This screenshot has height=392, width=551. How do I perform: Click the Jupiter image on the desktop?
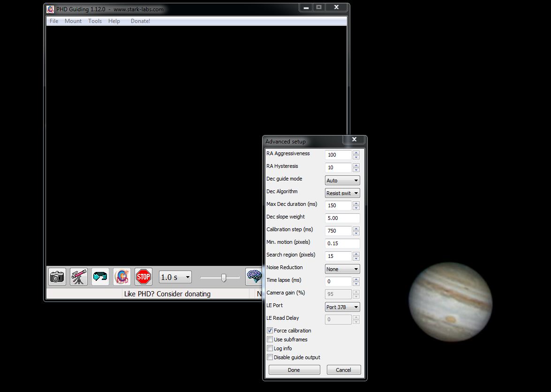pos(451,302)
